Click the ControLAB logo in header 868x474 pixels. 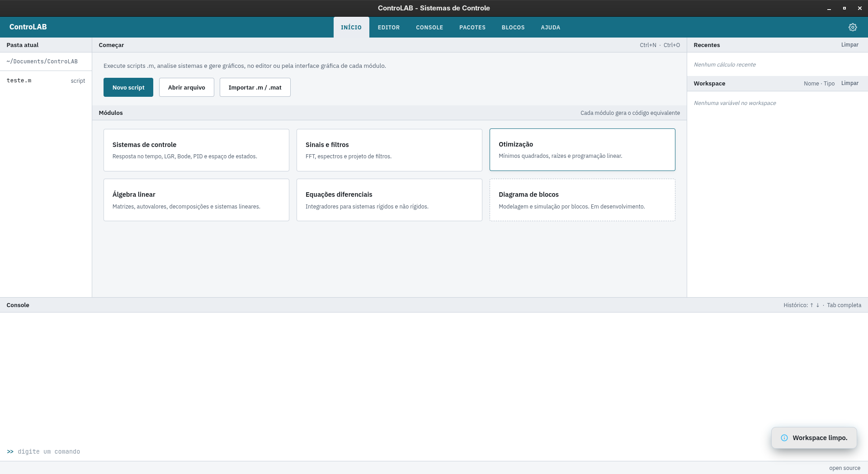pyautogui.click(x=28, y=27)
